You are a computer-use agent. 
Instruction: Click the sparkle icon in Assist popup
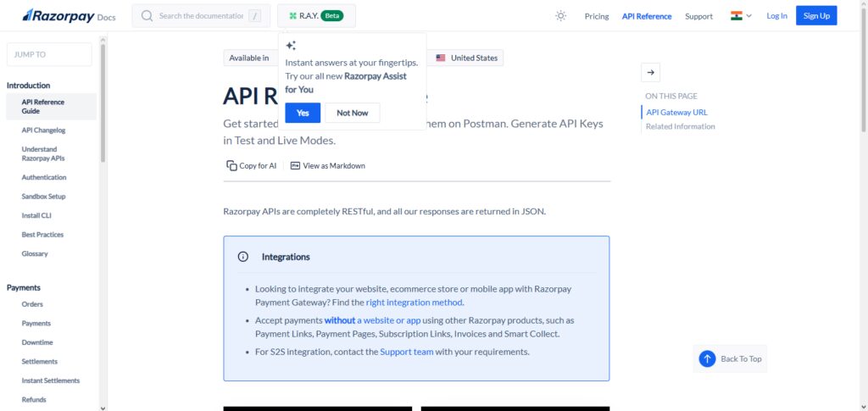[x=291, y=46]
